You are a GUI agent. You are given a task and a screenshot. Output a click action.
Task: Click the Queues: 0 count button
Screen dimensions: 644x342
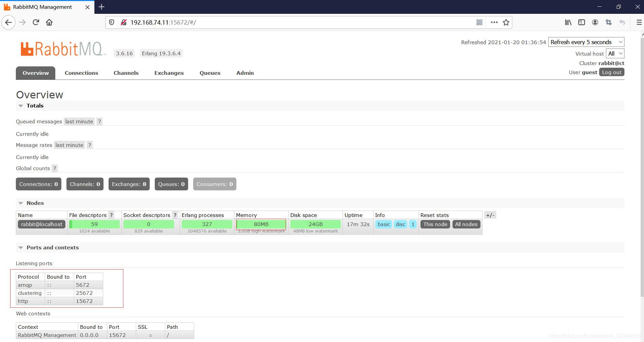tap(171, 184)
